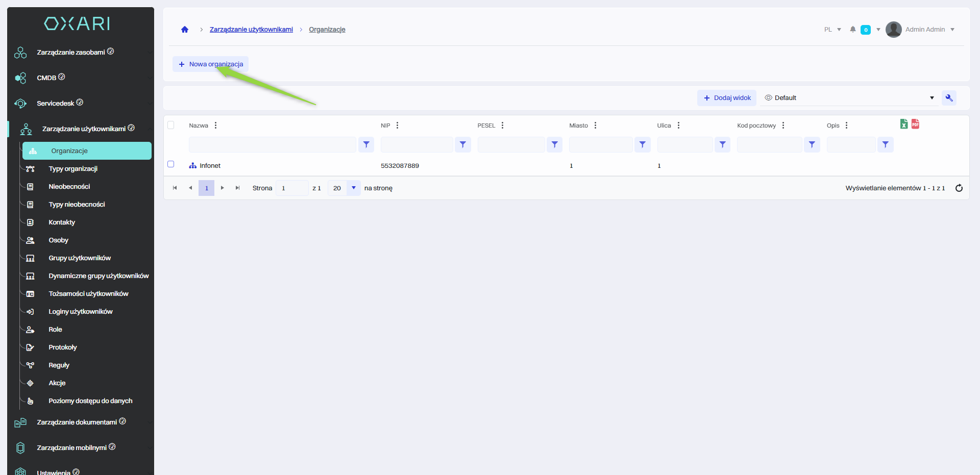
Task: Click the Nazwa column filter icon
Action: coord(366,145)
